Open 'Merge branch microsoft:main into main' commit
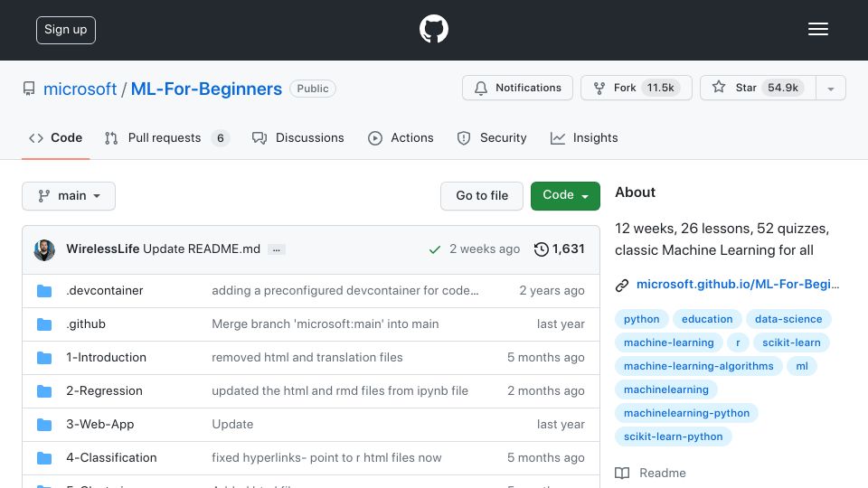868x488 pixels. click(325, 324)
